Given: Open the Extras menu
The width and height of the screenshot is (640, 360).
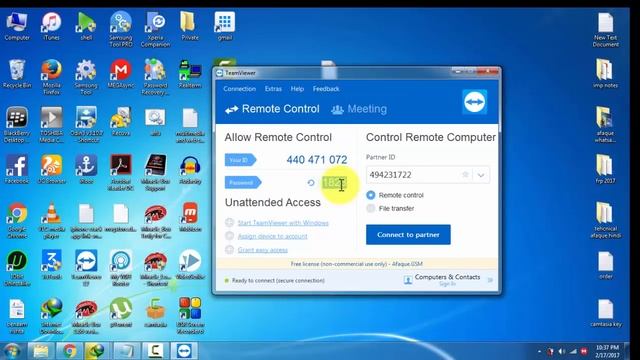Looking at the screenshot, I should (273, 89).
